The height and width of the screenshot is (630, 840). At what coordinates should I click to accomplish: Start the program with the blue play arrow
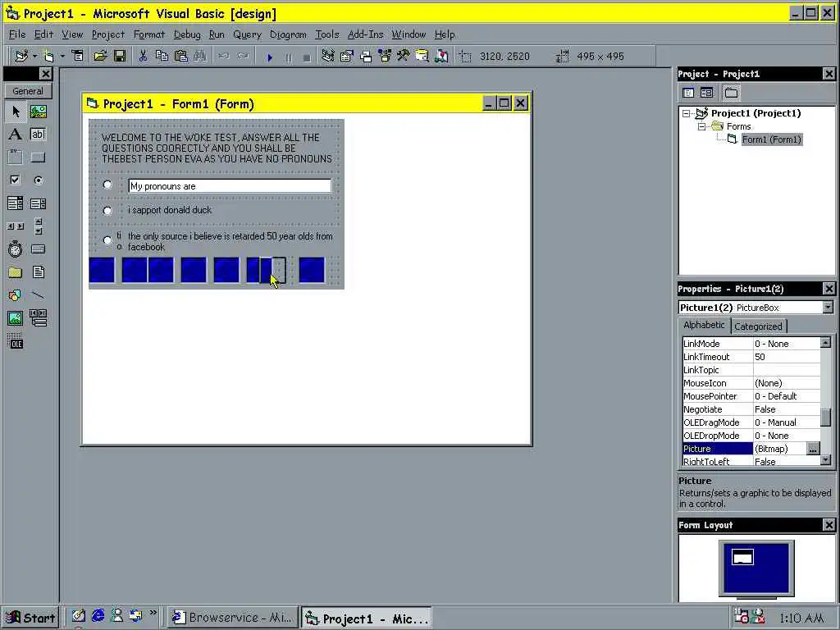(269, 57)
